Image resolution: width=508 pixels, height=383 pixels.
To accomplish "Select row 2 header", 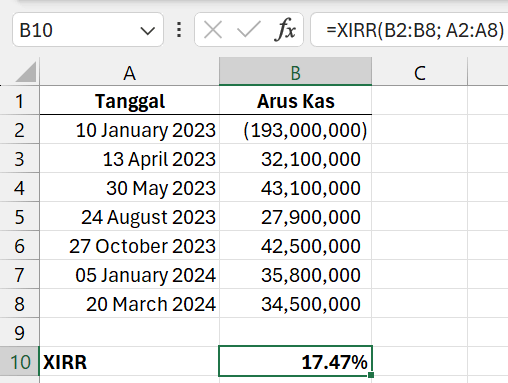I will (20, 129).
